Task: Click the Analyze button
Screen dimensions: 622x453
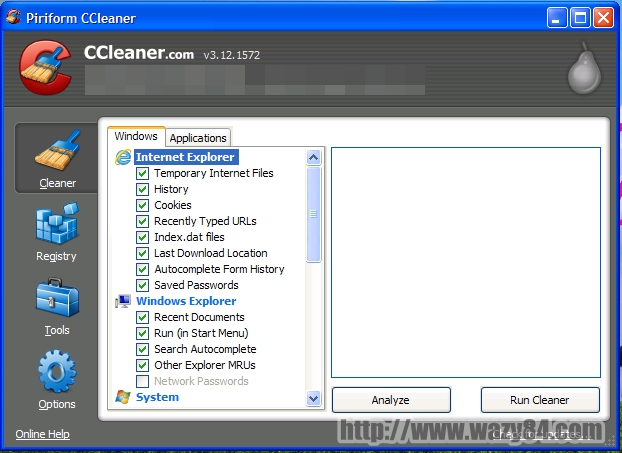Action: 391,400
